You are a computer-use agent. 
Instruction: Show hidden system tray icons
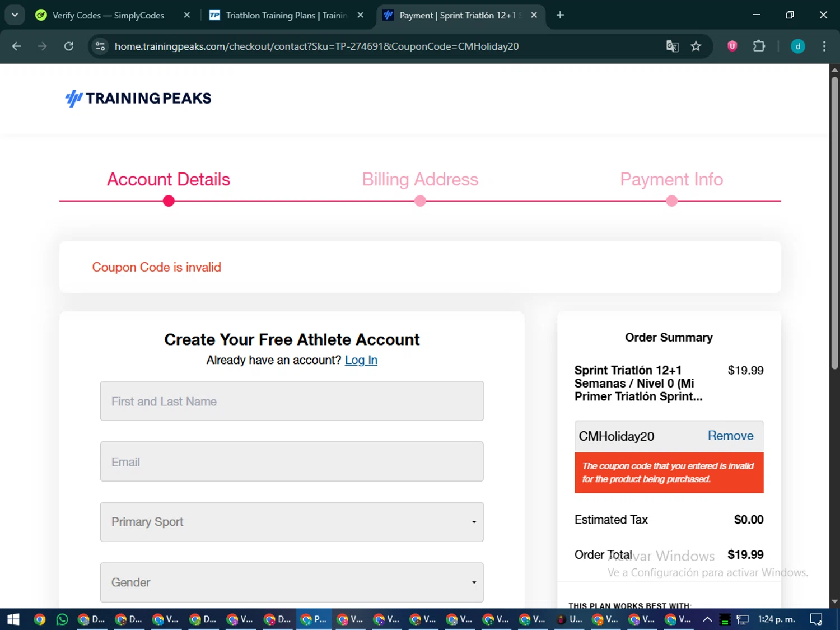pyautogui.click(x=707, y=619)
